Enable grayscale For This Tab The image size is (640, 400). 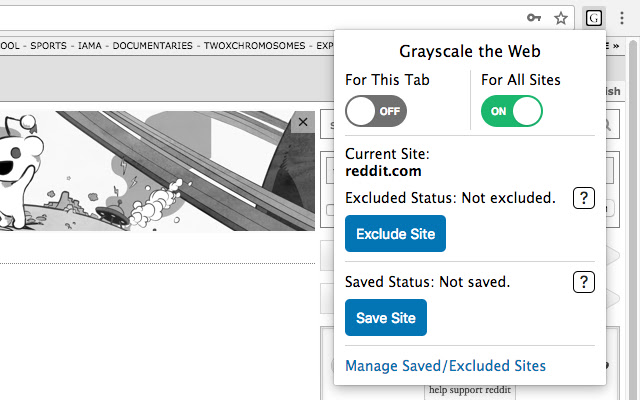point(375,111)
